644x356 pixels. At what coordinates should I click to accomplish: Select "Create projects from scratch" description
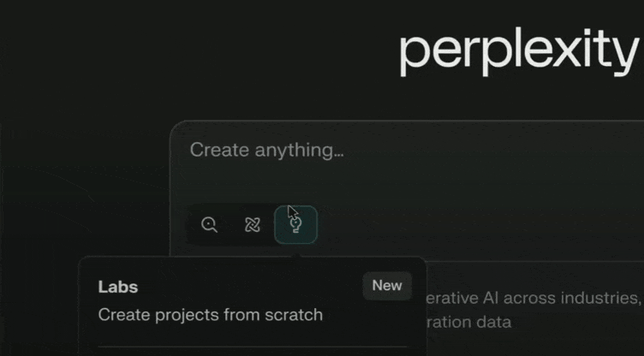tap(211, 315)
